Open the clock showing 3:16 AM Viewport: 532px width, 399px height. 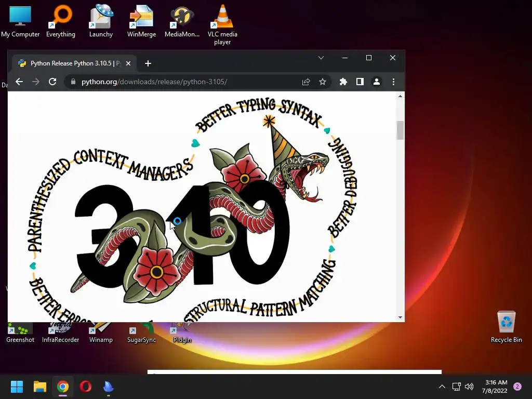[495, 387]
